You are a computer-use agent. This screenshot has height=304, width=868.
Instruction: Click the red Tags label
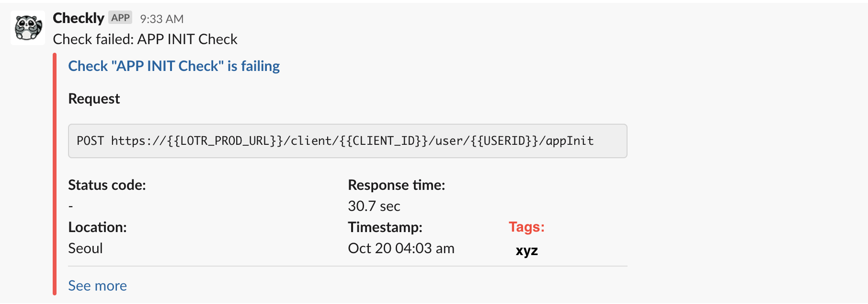(x=526, y=227)
